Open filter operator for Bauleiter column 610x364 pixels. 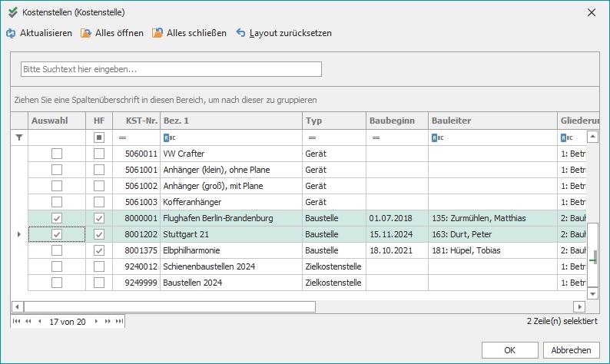click(436, 137)
